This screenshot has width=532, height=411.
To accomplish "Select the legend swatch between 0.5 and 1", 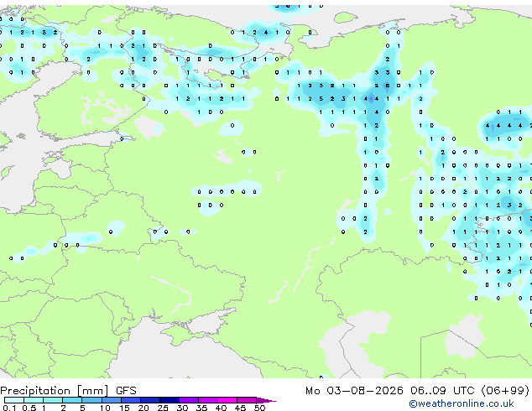I will (34, 400).
